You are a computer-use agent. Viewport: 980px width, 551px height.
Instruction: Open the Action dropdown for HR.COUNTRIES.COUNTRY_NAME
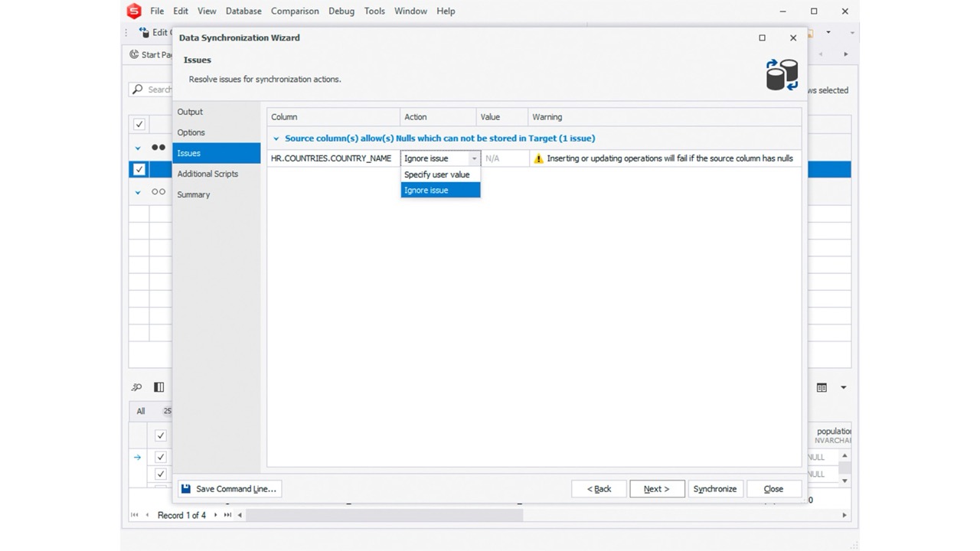coord(474,158)
